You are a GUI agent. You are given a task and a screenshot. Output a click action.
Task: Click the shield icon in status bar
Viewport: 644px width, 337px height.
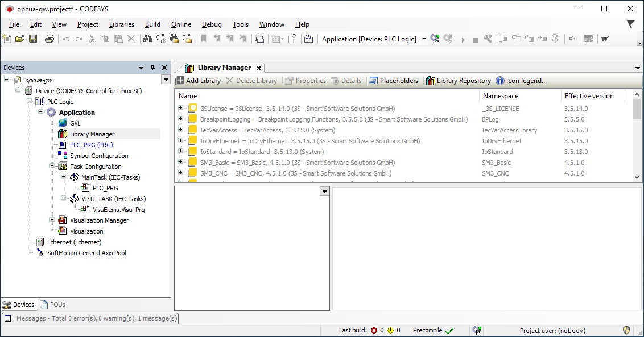626,330
